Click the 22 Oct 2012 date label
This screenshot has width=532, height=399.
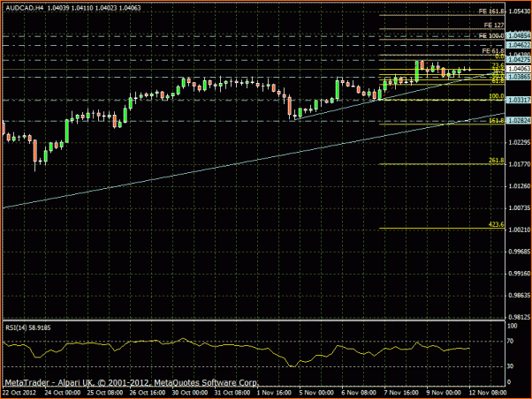pyautogui.click(x=19, y=393)
